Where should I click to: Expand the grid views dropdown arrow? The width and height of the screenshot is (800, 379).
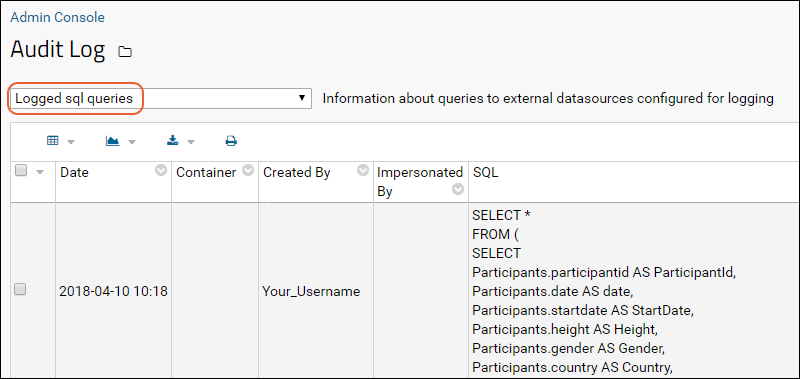(x=71, y=142)
